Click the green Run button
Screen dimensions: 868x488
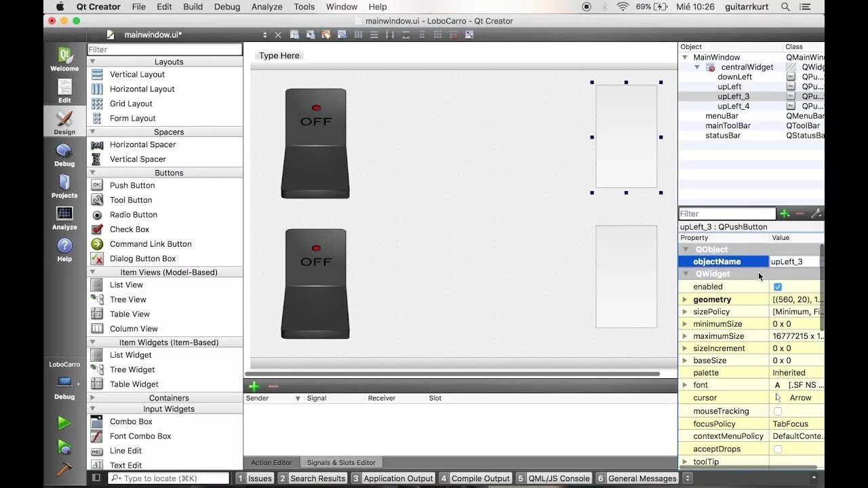64,423
